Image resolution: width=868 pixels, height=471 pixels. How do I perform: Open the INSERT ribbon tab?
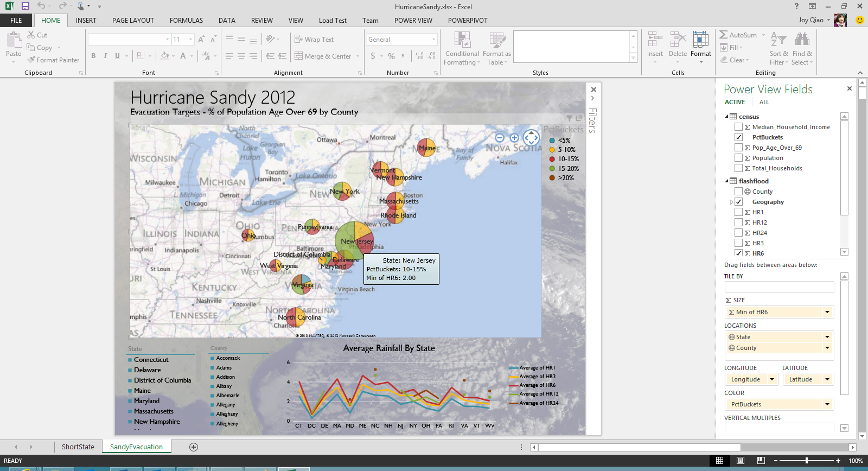point(86,21)
